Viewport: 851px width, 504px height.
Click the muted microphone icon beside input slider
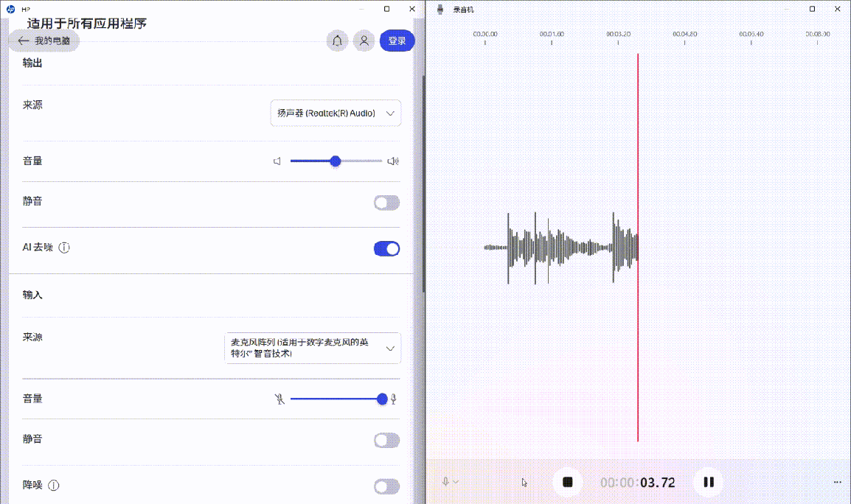279,399
